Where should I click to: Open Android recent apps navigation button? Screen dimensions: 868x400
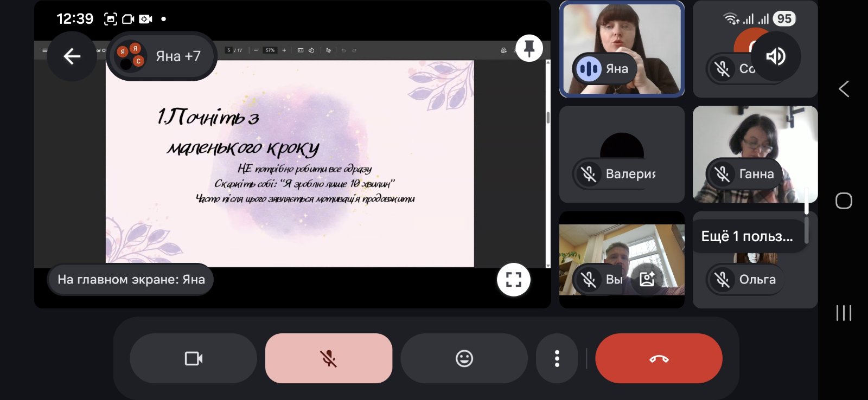pos(844,313)
